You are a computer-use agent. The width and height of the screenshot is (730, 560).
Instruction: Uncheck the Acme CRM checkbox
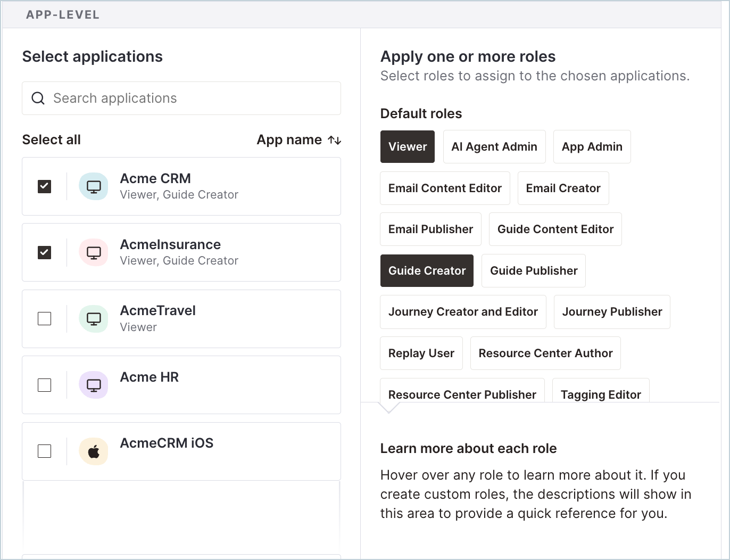(45, 186)
